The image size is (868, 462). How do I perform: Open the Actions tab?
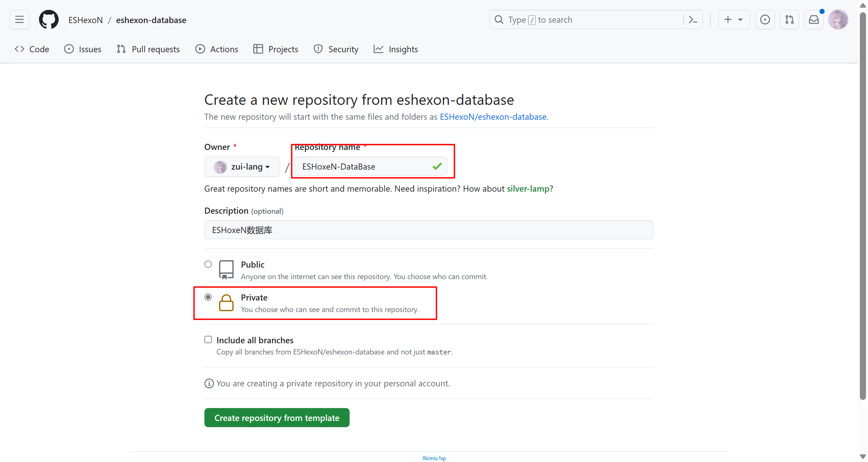tap(217, 49)
